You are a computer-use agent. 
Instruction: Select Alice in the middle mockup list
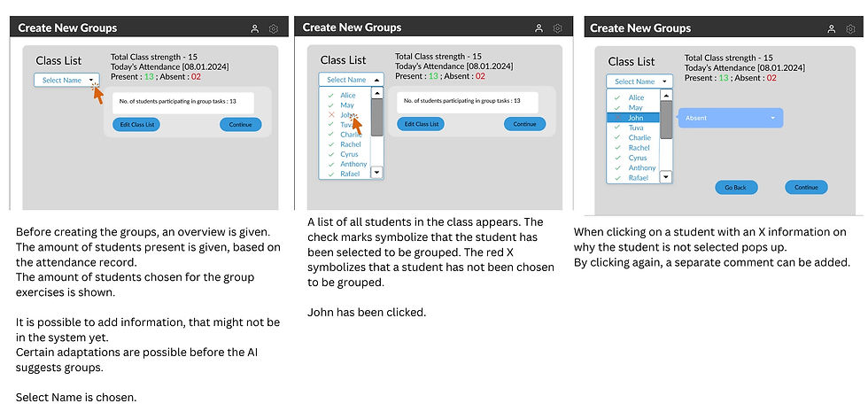pos(348,95)
